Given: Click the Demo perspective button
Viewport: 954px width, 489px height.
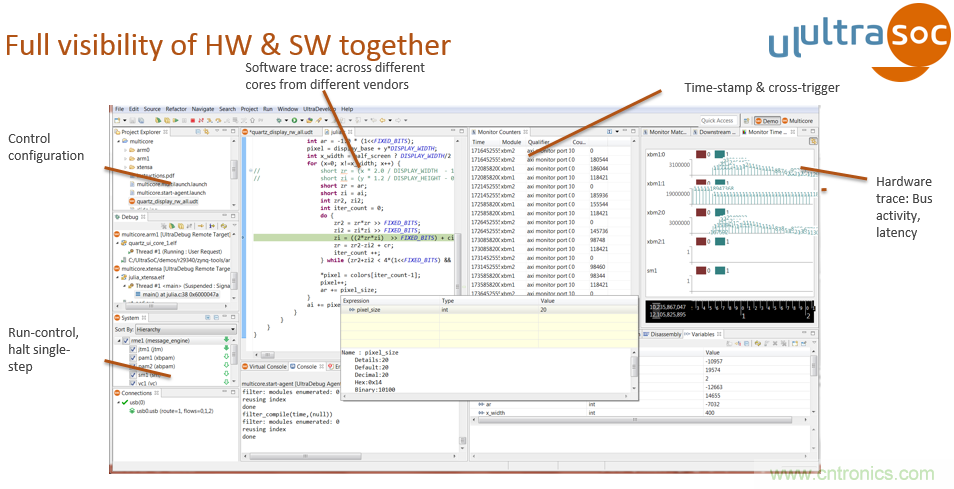Looking at the screenshot, I should [770, 120].
